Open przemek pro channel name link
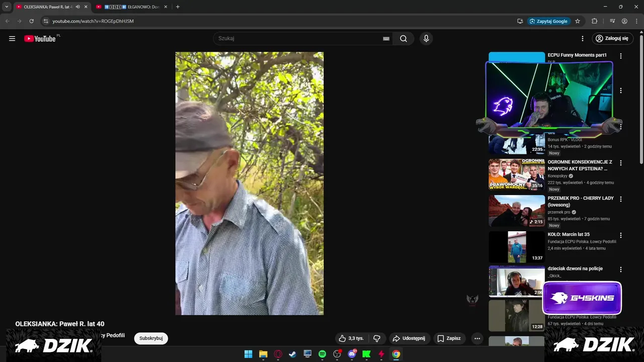 (559, 212)
